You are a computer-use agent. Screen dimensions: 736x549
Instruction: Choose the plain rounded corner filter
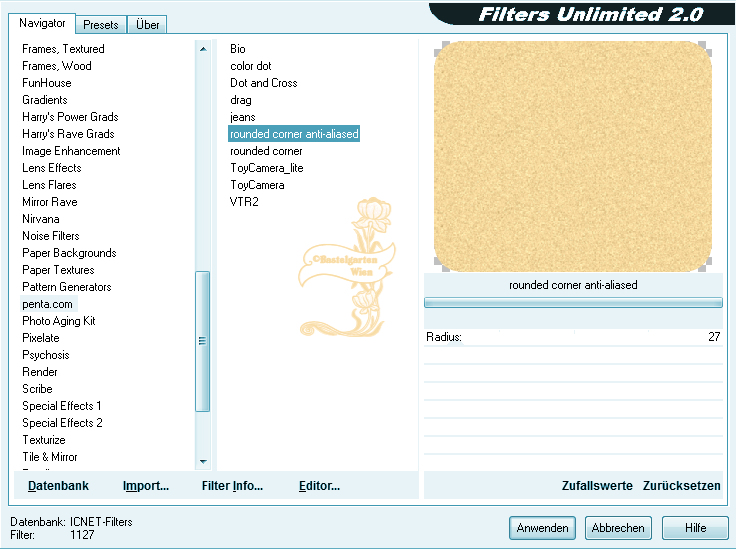266,151
